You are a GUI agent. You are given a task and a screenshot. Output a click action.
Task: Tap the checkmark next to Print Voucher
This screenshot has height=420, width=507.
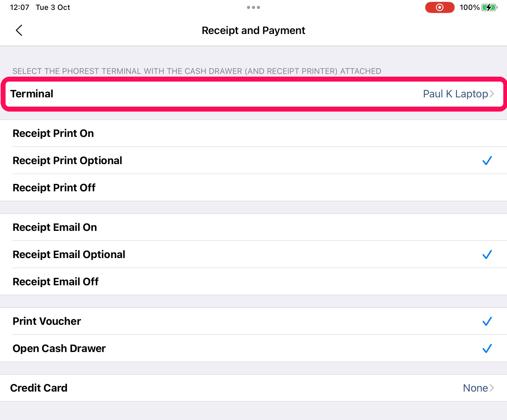[487, 321]
